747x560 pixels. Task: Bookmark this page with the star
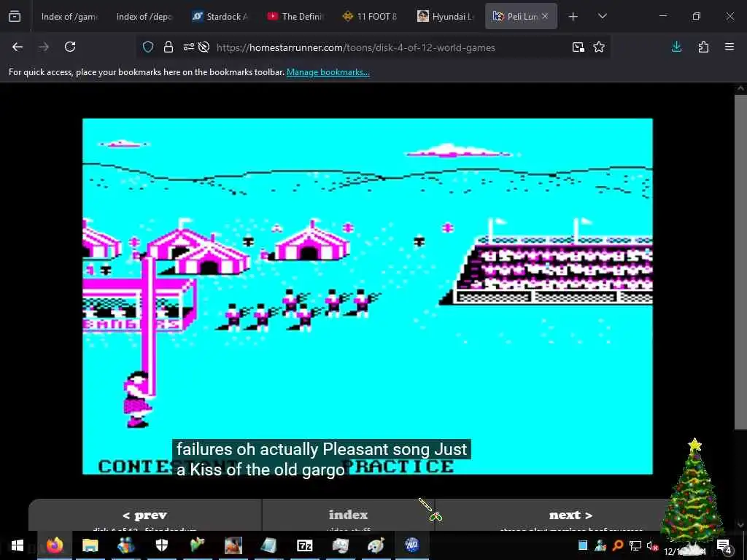[x=599, y=47]
